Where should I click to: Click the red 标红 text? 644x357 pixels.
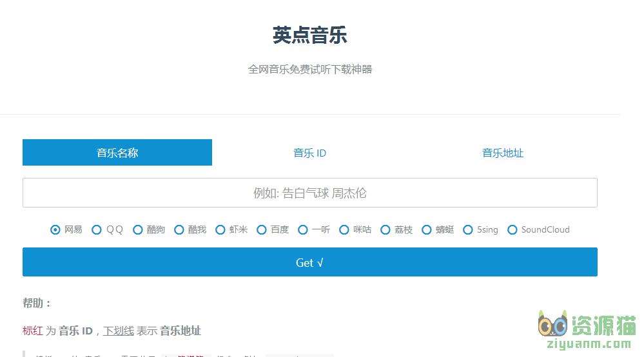[33, 331]
